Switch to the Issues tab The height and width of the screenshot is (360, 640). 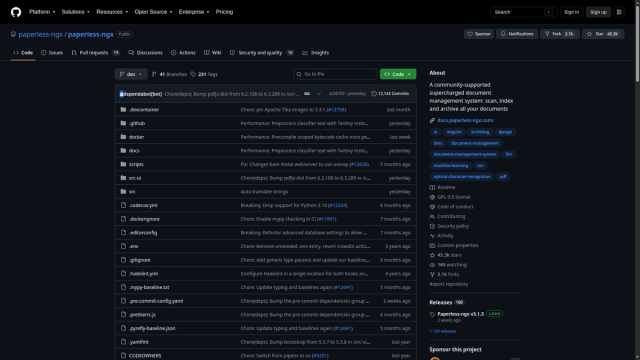pyautogui.click(x=52, y=53)
